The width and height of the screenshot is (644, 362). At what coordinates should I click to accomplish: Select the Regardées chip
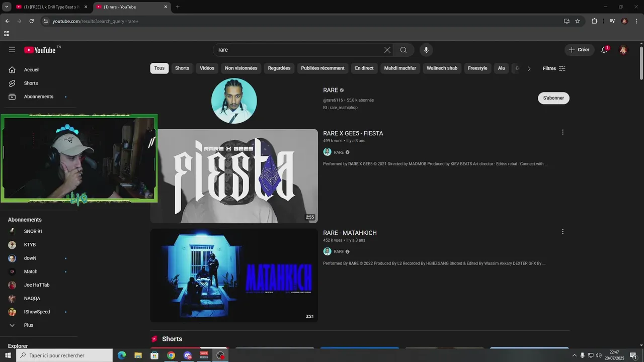[279, 68]
